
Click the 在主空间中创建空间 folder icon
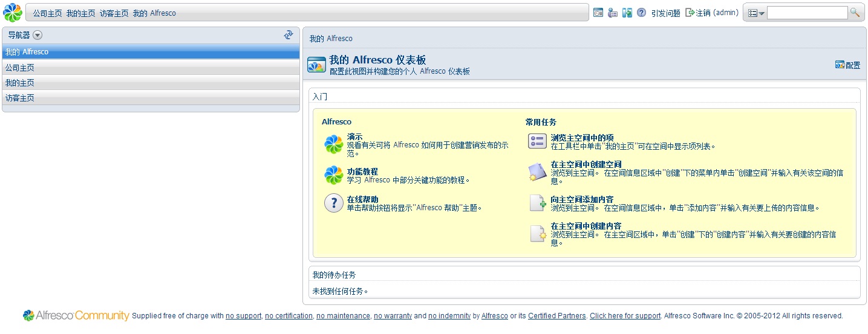tap(538, 172)
